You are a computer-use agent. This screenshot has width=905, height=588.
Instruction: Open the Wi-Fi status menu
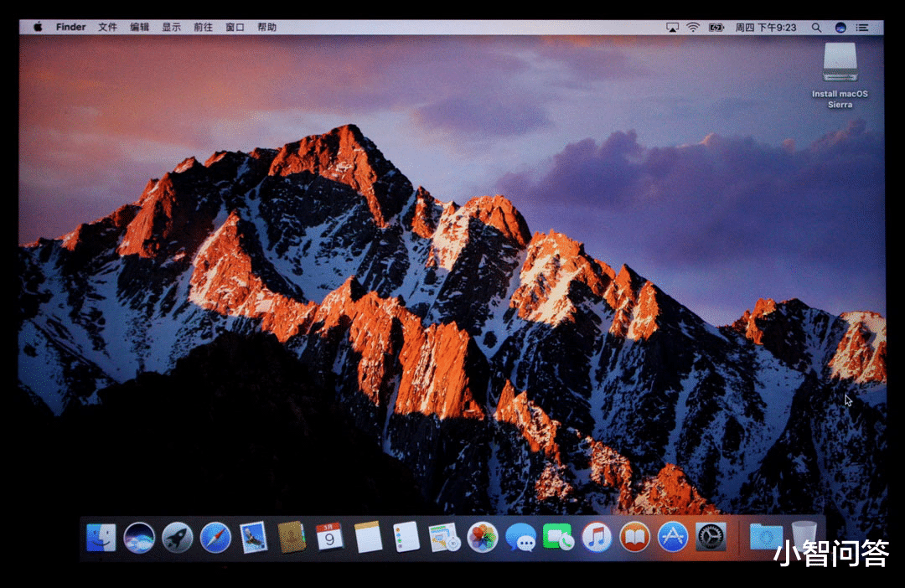tap(692, 27)
